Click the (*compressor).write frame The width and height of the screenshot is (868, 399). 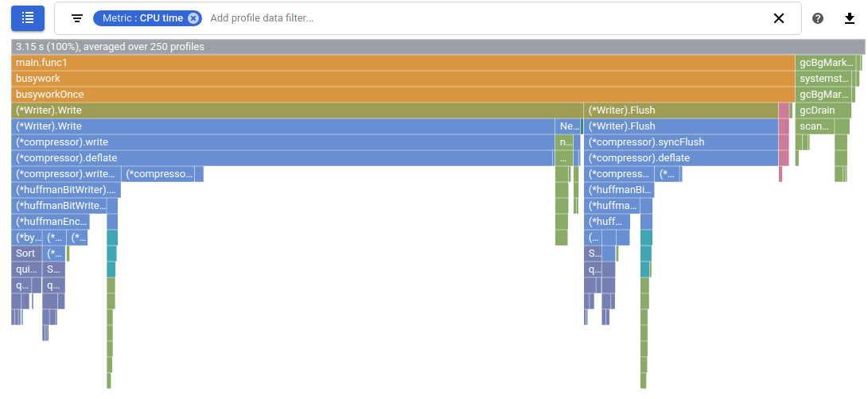[x=282, y=142]
